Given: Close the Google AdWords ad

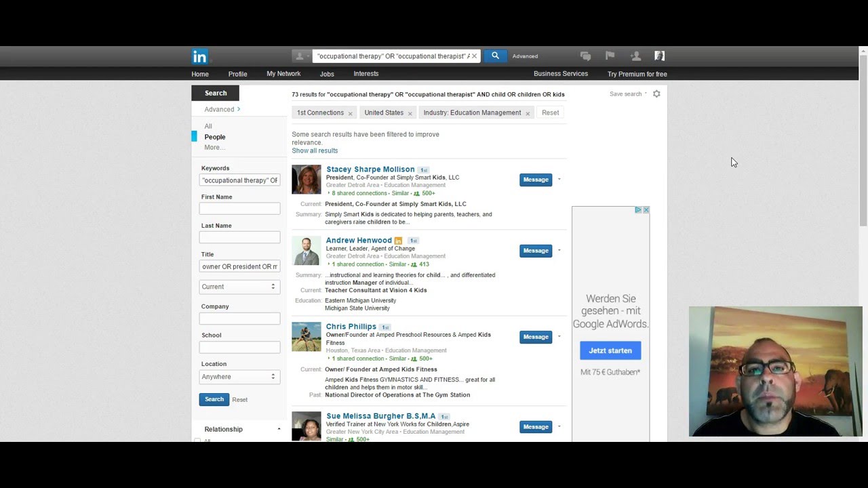Looking at the screenshot, I should 646,210.
